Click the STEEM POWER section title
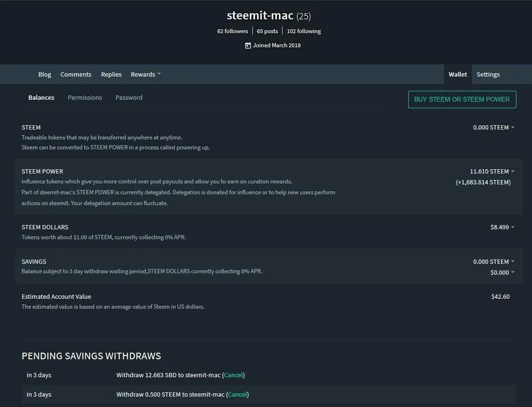The width and height of the screenshot is (532, 407). (x=43, y=171)
